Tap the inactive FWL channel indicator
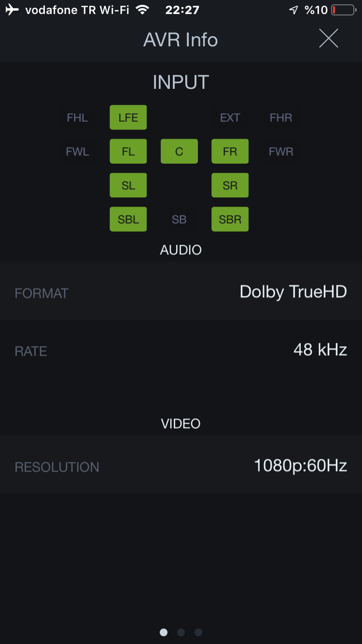Viewport: 362px width, 644px height. point(77,152)
